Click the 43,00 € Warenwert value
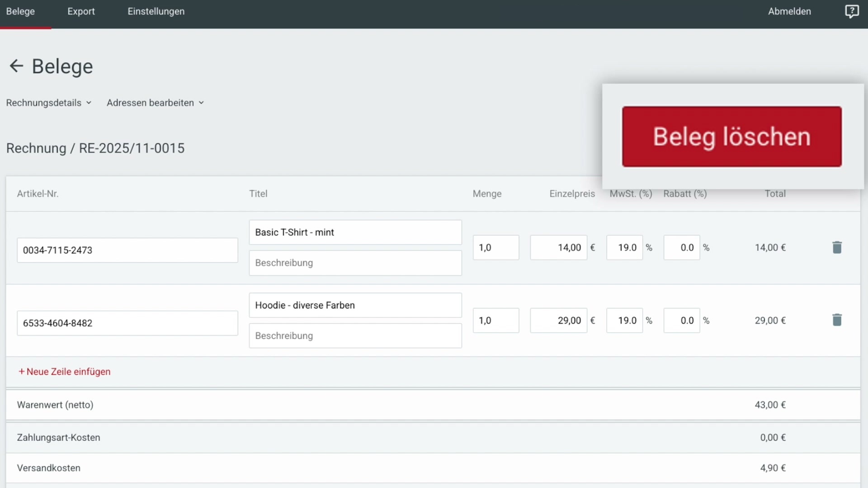 770,405
